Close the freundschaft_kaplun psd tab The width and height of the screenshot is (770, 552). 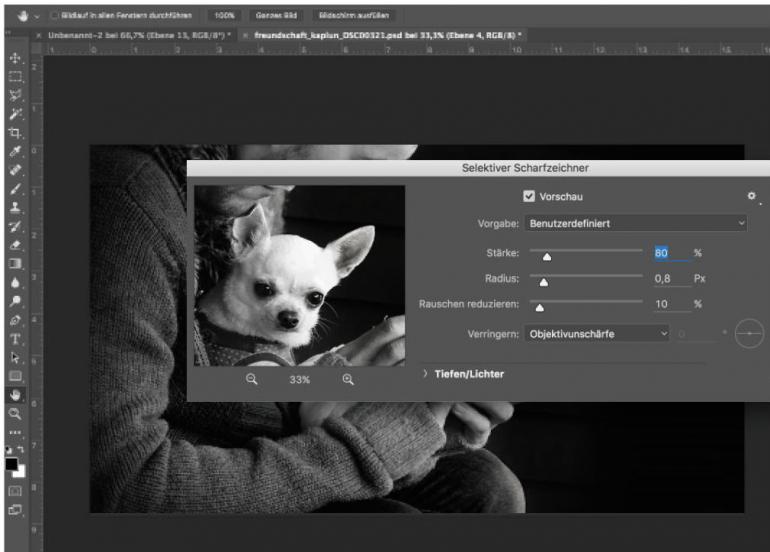pos(246,35)
